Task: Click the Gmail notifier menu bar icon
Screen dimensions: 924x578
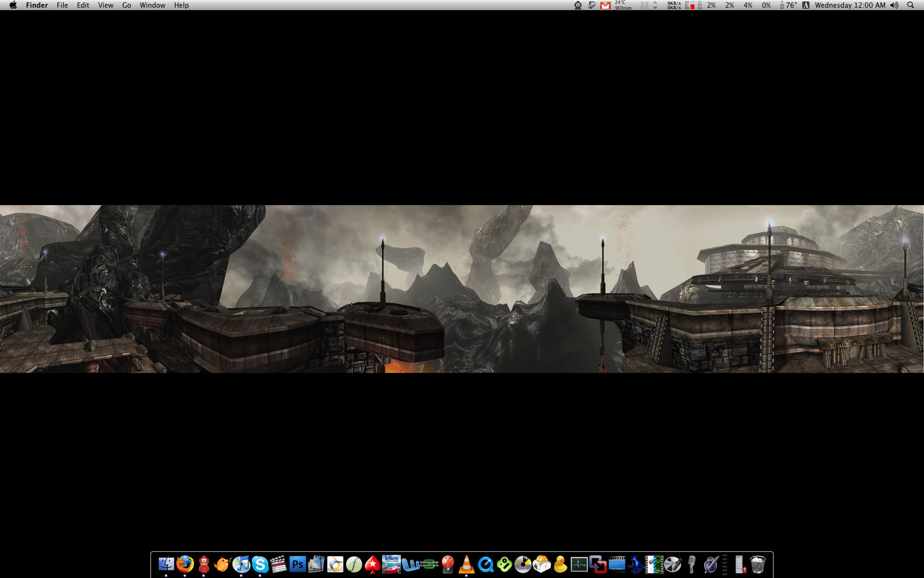Action: [605, 5]
